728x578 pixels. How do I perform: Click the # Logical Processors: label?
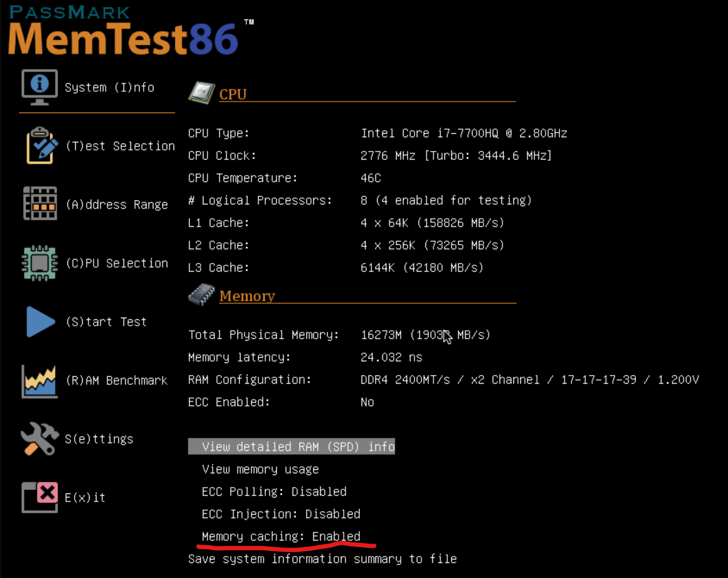pyautogui.click(x=260, y=201)
